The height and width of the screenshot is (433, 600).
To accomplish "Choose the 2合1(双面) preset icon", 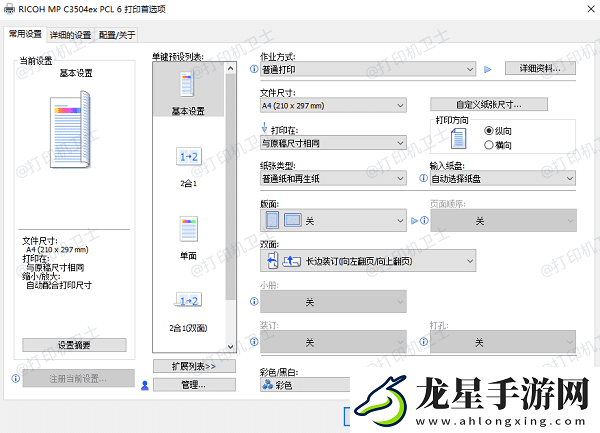I will pos(189,301).
